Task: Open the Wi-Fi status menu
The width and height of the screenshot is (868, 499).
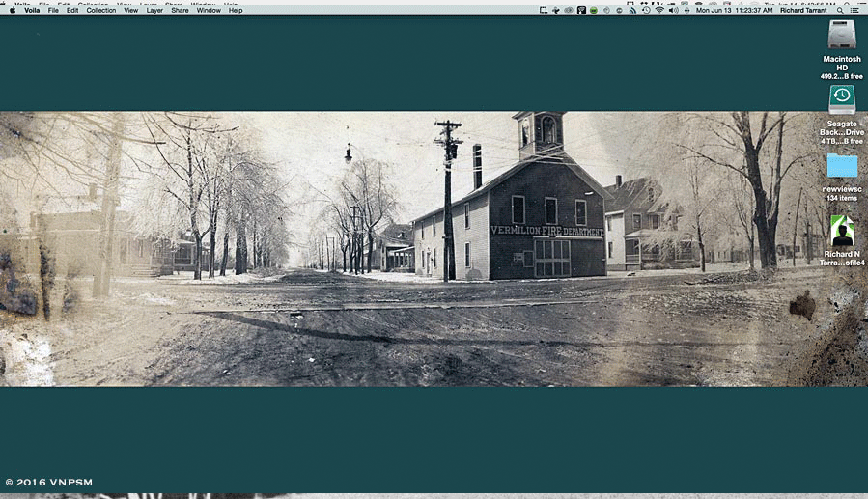Action: [x=659, y=10]
